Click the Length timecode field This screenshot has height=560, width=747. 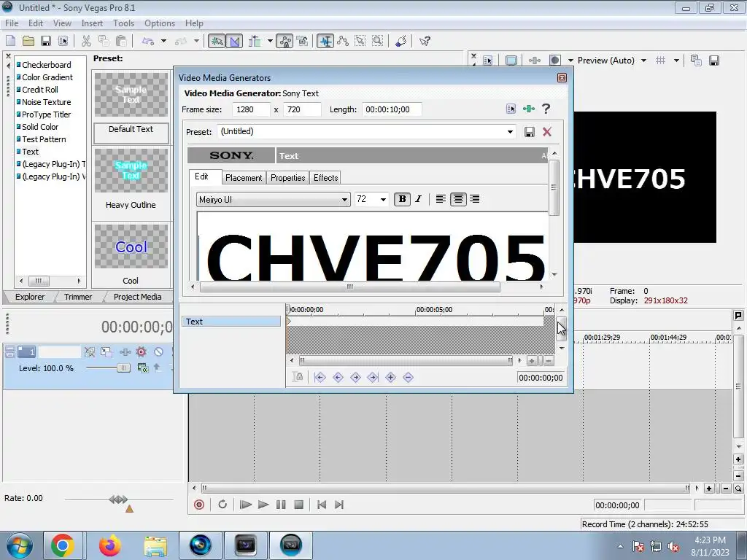pos(392,109)
